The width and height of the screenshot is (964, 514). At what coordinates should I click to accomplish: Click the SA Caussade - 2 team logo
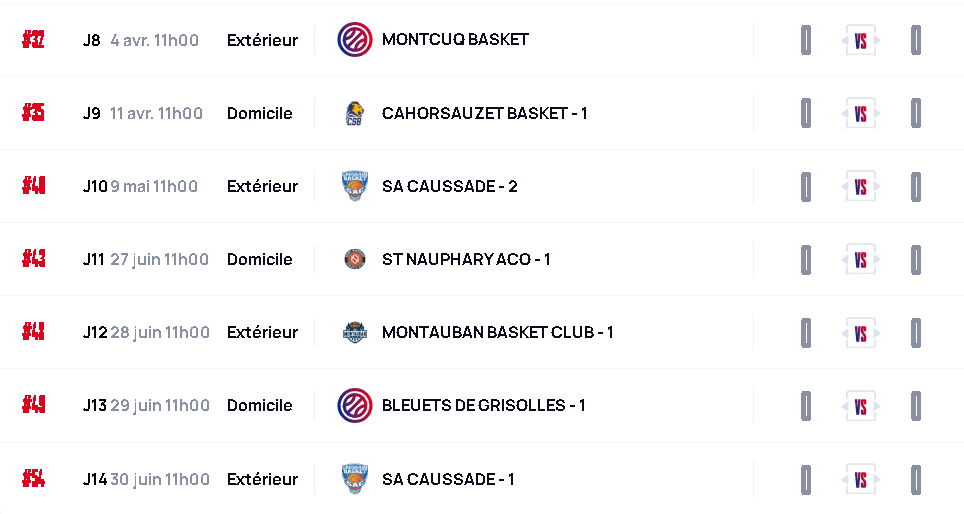(354, 186)
